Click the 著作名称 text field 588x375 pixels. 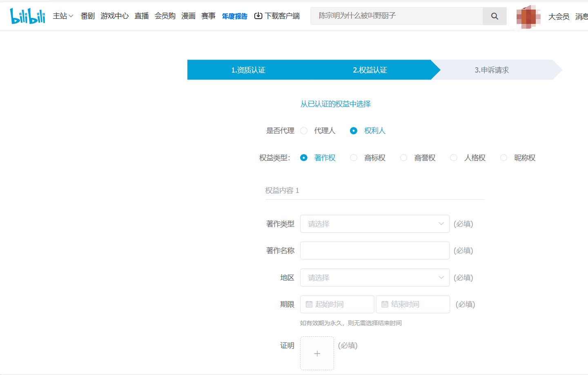(375, 251)
